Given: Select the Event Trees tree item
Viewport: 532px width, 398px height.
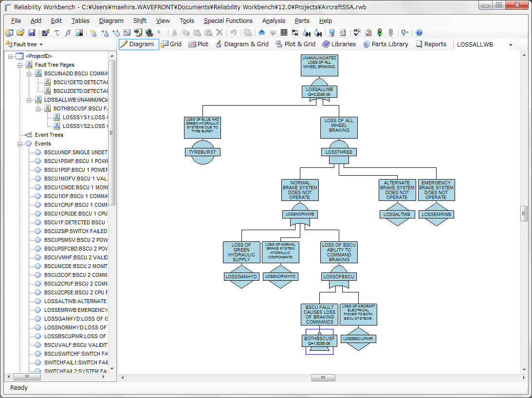Looking at the screenshot, I should tap(49, 135).
